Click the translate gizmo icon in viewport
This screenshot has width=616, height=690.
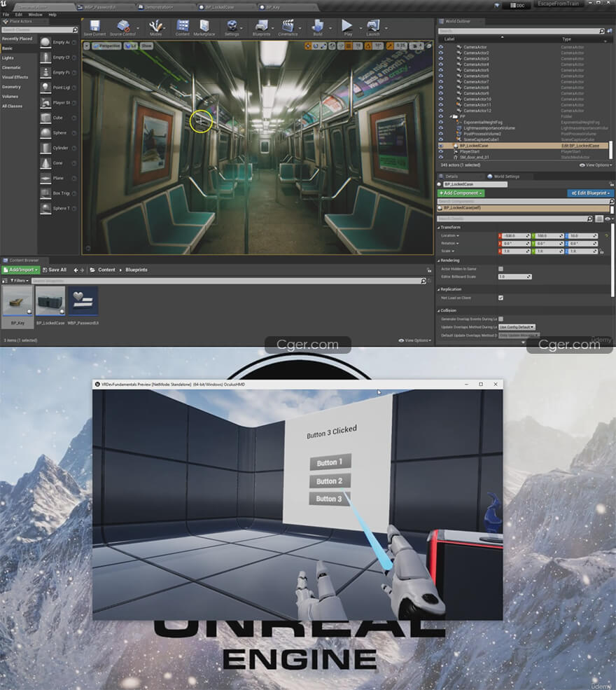(x=308, y=46)
